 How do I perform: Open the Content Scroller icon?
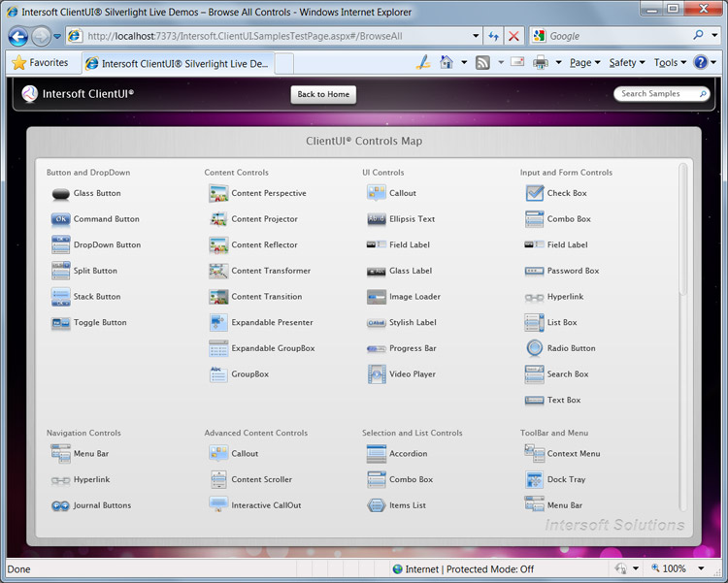[x=218, y=479]
